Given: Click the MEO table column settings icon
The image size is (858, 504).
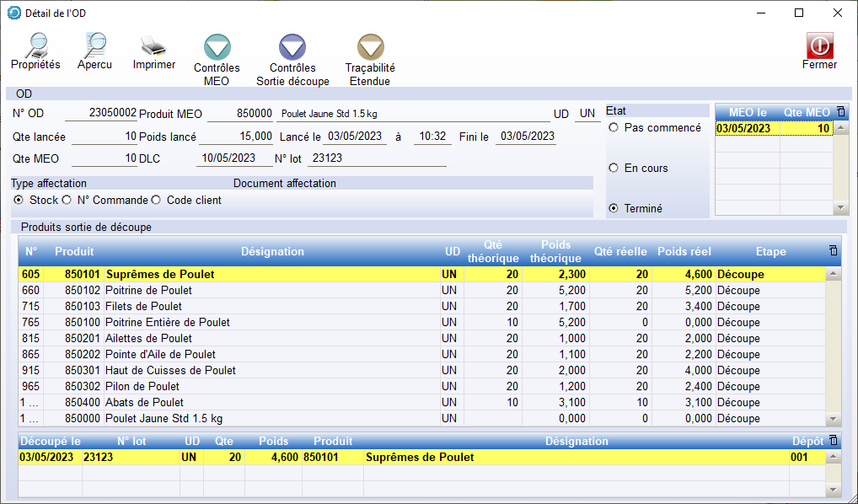Looking at the screenshot, I should (840, 111).
